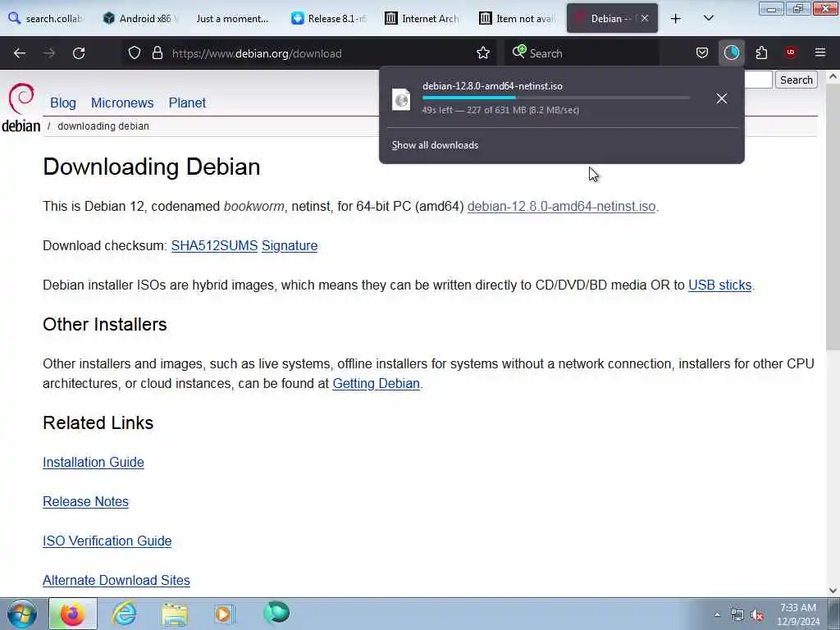This screenshot has width=840, height=630.
Task: Switch to the Release 8.1 tab
Action: (x=329, y=18)
